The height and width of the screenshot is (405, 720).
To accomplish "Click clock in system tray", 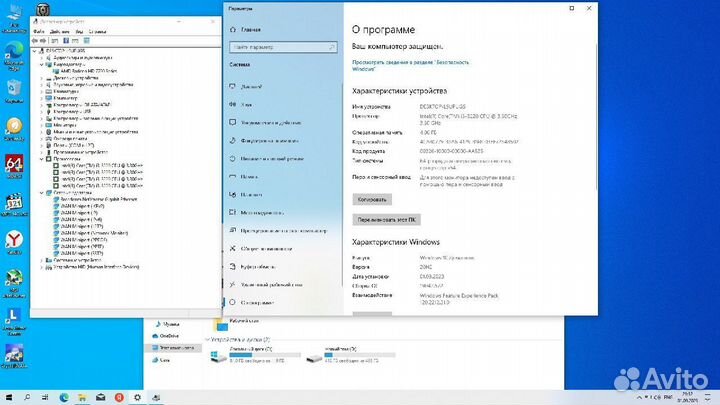I will coord(687,397).
